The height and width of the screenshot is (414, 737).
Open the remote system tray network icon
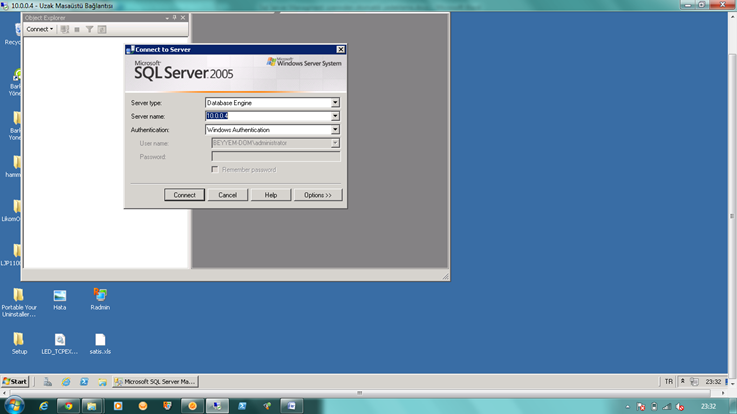click(x=695, y=382)
